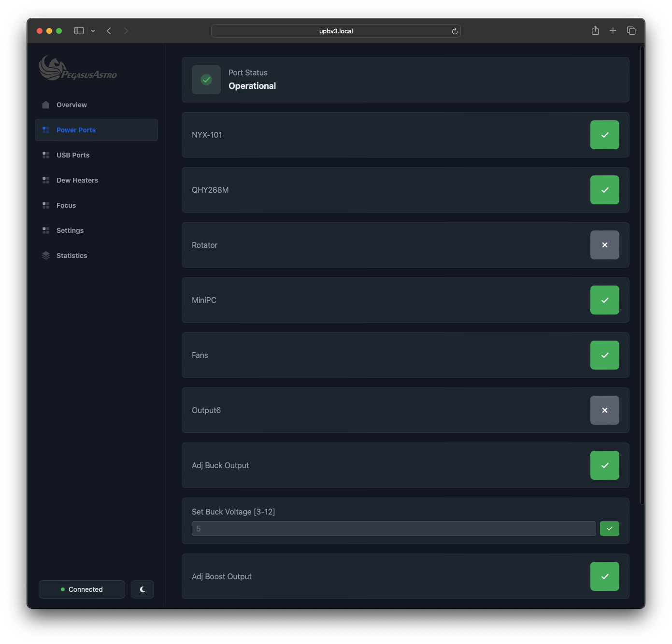This screenshot has height=644, width=672.
Task: Toggle the NYX-101 power port
Action: [604, 135]
